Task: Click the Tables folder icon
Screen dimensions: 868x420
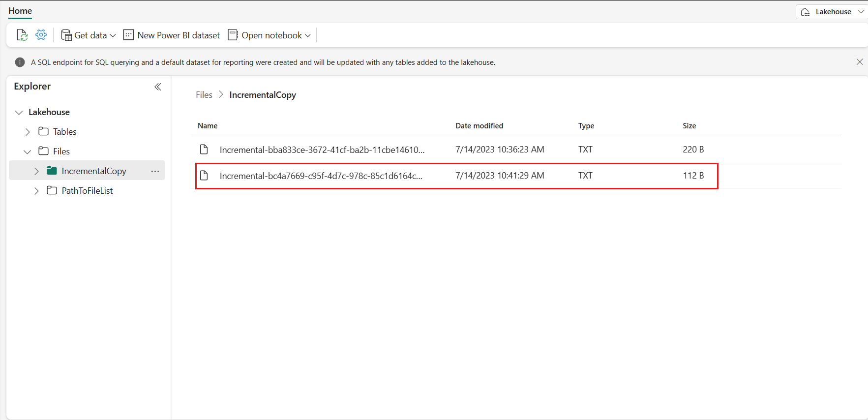Action: coord(44,131)
